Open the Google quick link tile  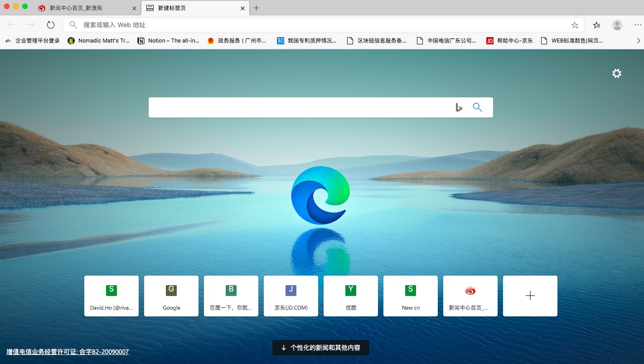pyautogui.click(x=171, y=296)
